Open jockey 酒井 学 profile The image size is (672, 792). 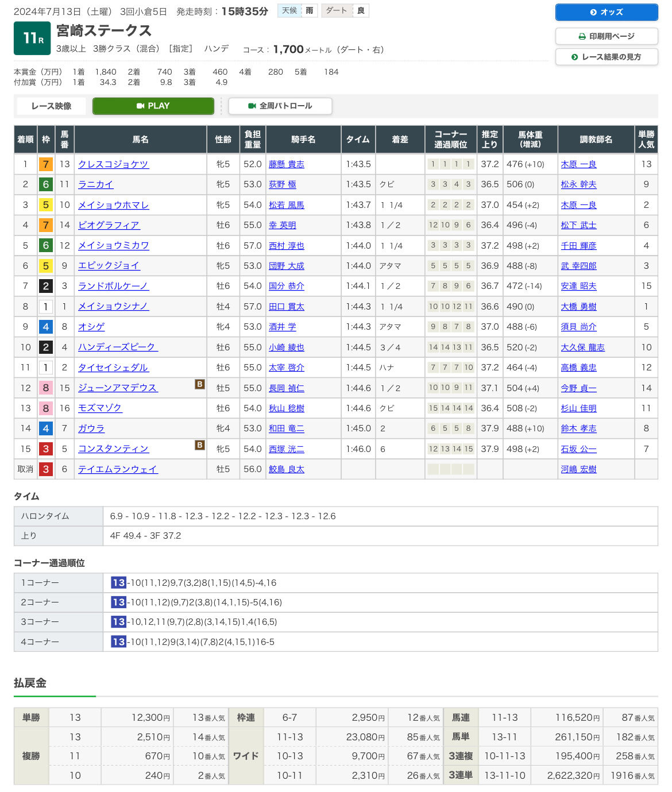click(283, 327)
